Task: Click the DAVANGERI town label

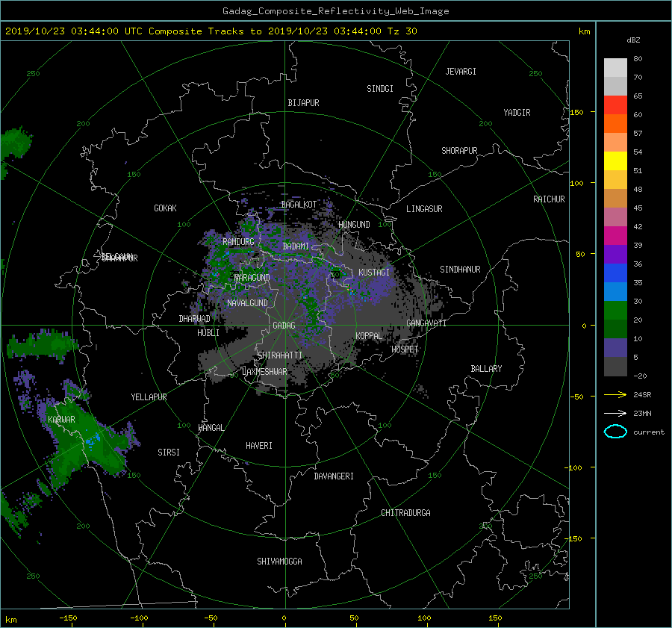Action: point(334,476)
